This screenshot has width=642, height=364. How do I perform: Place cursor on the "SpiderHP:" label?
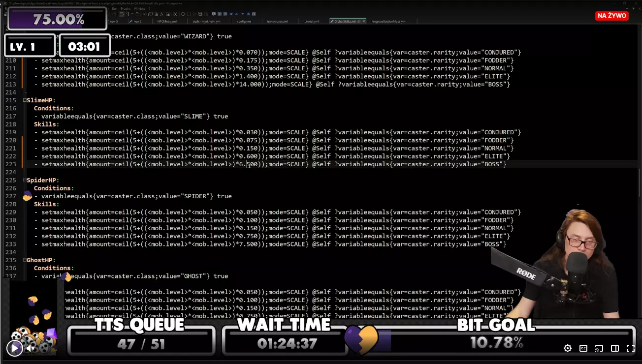(x=43, y=180)
